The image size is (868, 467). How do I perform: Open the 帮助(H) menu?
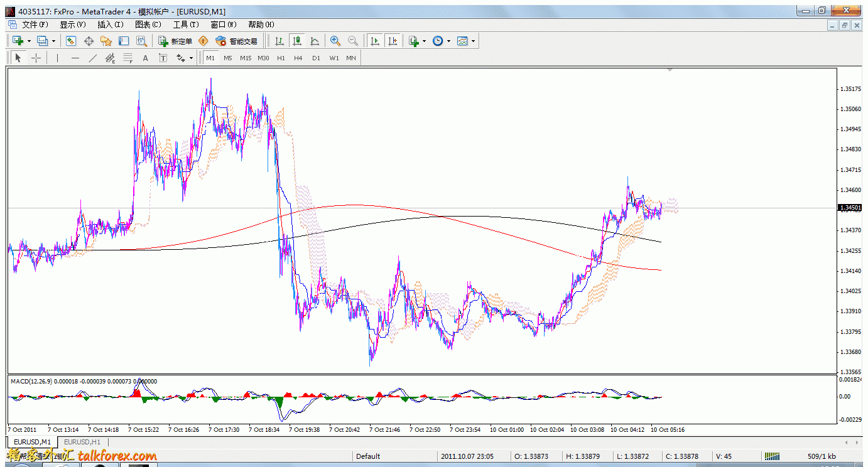[261, 24]
